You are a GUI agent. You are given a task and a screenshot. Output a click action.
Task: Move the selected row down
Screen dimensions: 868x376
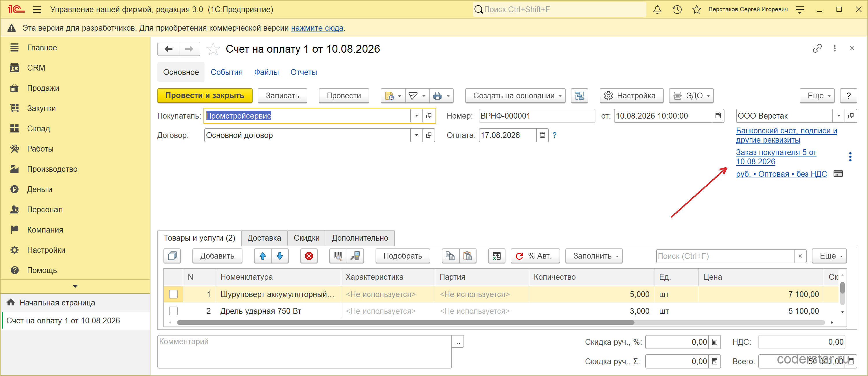(280, 256)
